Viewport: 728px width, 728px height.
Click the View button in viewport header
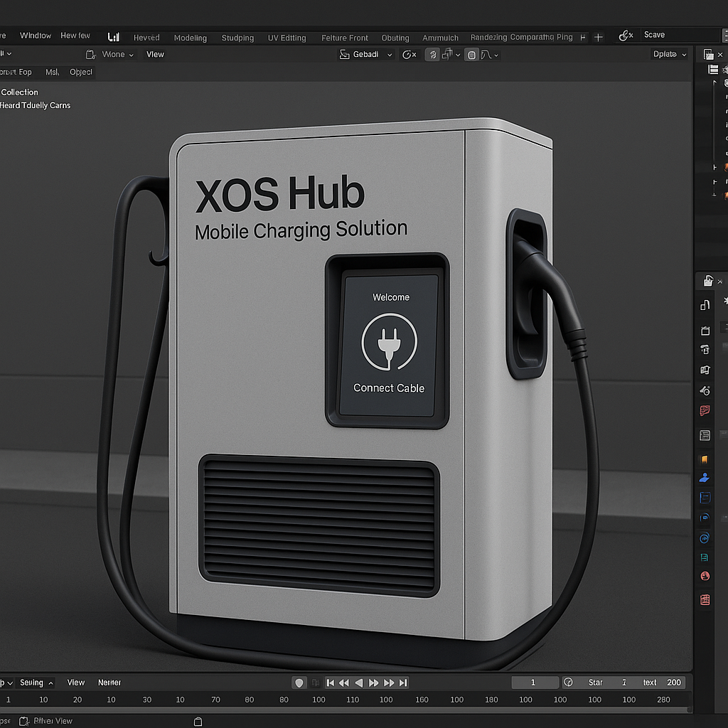155,55
